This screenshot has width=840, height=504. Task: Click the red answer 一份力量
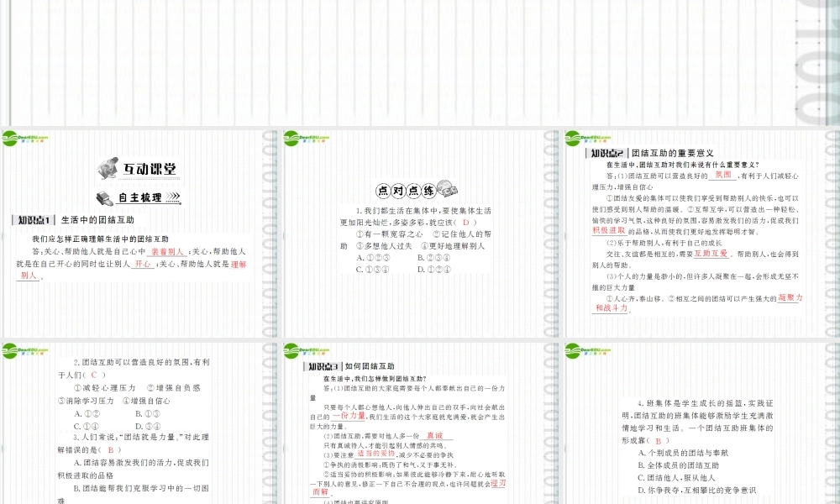(349, 416)
